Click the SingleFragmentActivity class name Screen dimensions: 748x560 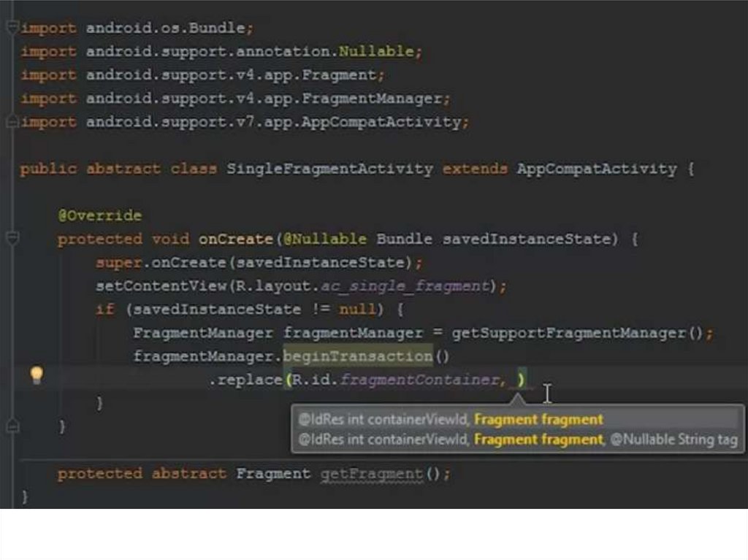pyautogui.click(x=329, y=169)
